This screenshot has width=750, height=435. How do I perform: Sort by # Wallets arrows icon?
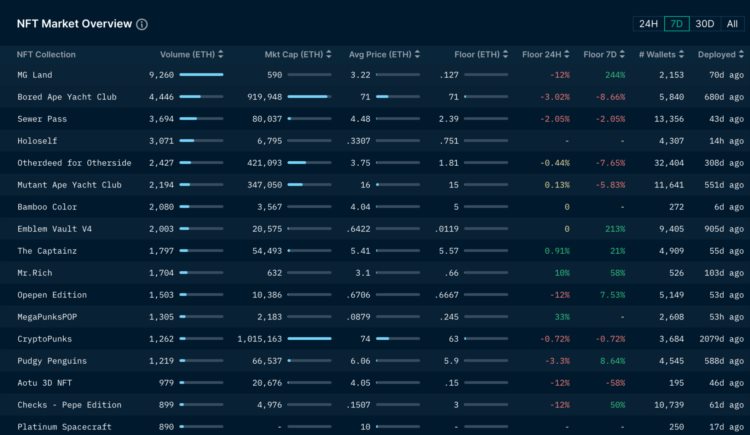[x=682, y=54]
